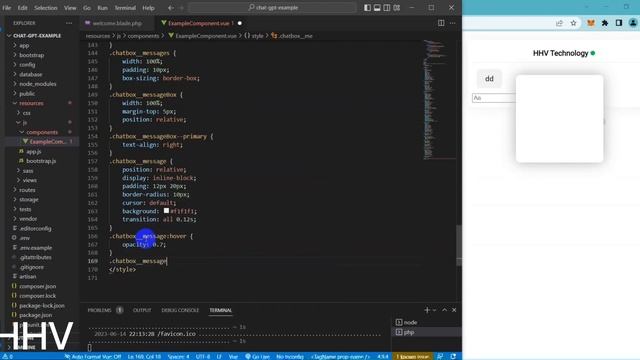
Task: Click the notifications bell in status bar
Action: pyautogui.click(x=453, y=356)
